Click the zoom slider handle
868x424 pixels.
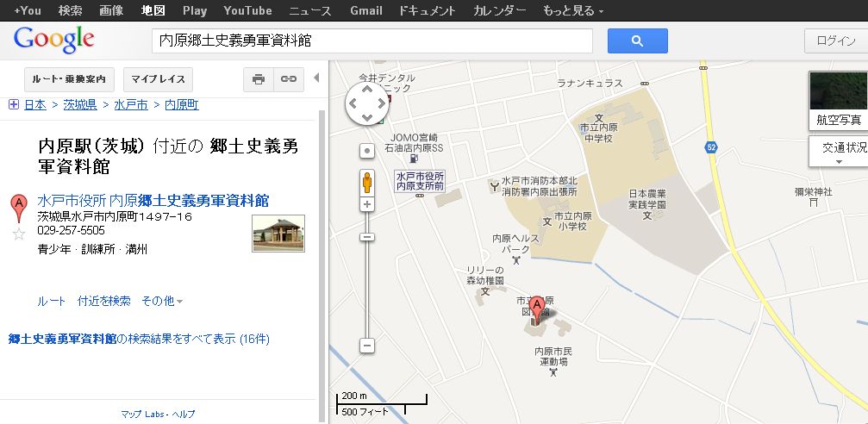tap(367, 237)
